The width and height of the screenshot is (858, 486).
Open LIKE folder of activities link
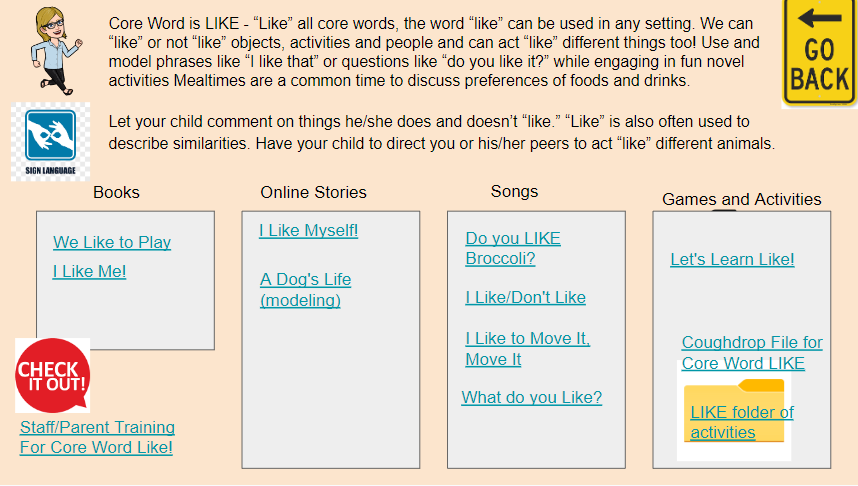(x=742, y=422)
